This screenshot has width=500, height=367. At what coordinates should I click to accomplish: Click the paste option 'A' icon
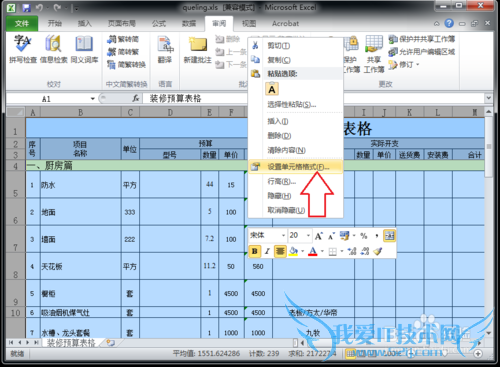[272, 89]
